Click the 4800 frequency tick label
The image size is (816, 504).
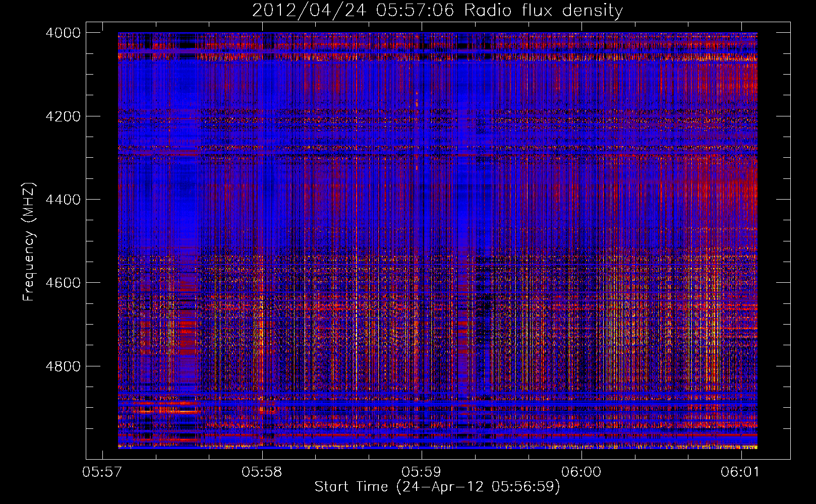(63, 366)
